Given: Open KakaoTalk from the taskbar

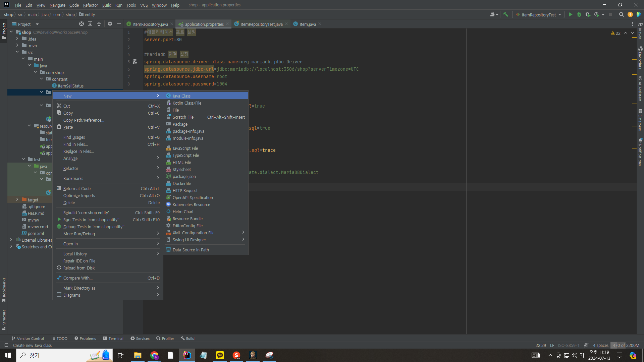Looking at the screenshot, I should click(220, 355).
